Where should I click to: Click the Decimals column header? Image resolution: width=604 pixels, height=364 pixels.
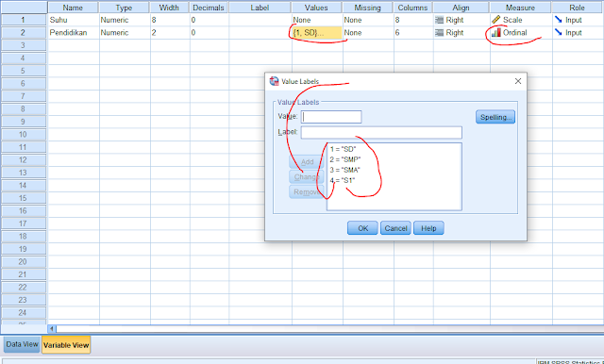(209, 8)
